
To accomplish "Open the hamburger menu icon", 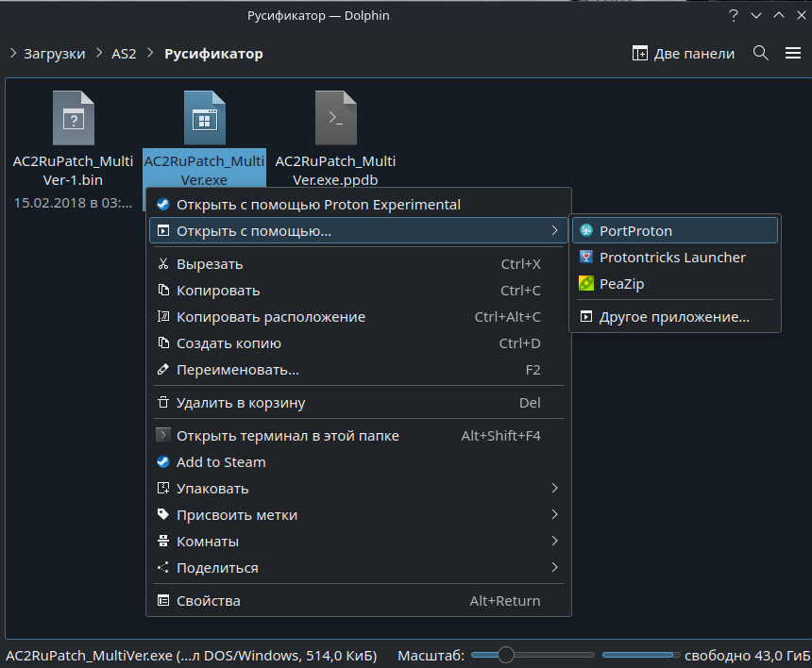I will coord(793,54).
